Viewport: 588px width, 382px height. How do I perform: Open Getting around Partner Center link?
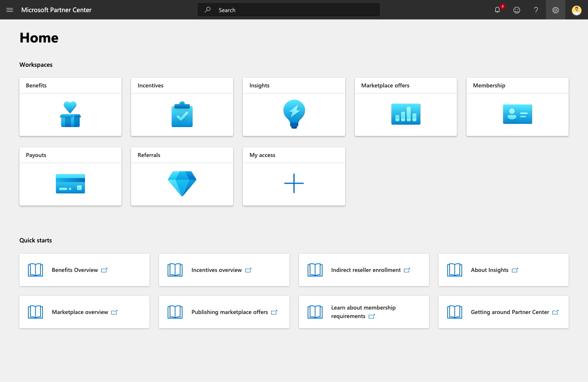503,312
